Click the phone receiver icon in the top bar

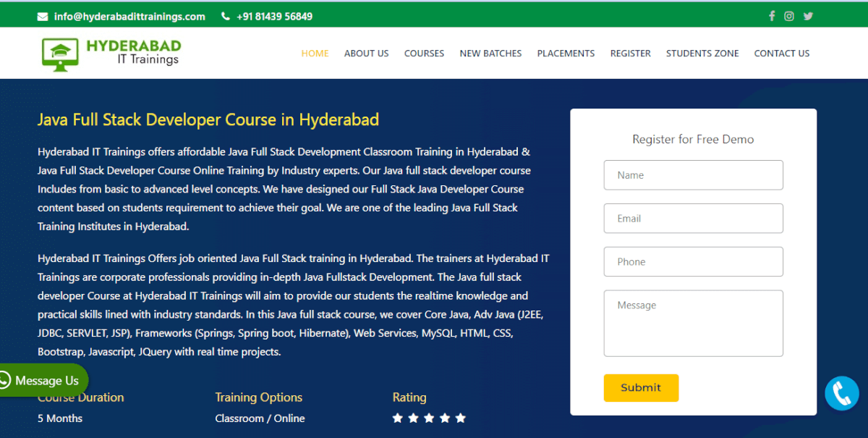coord(226,15)
